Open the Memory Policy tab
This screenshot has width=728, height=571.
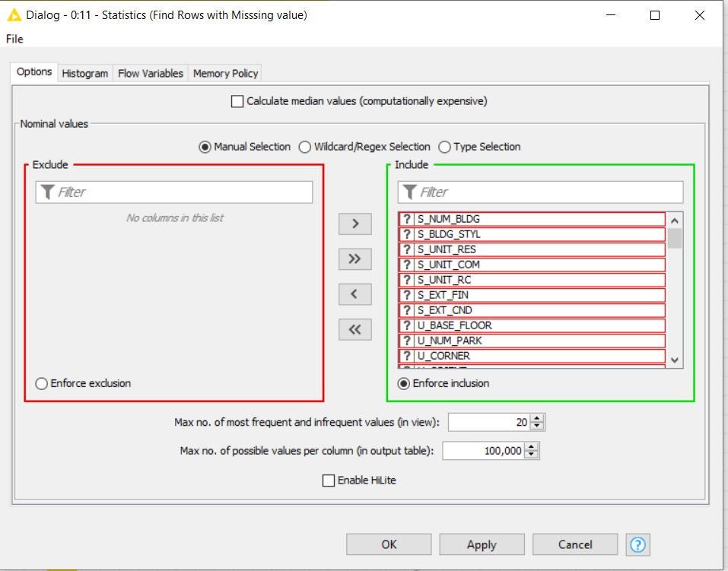(225, 73)
